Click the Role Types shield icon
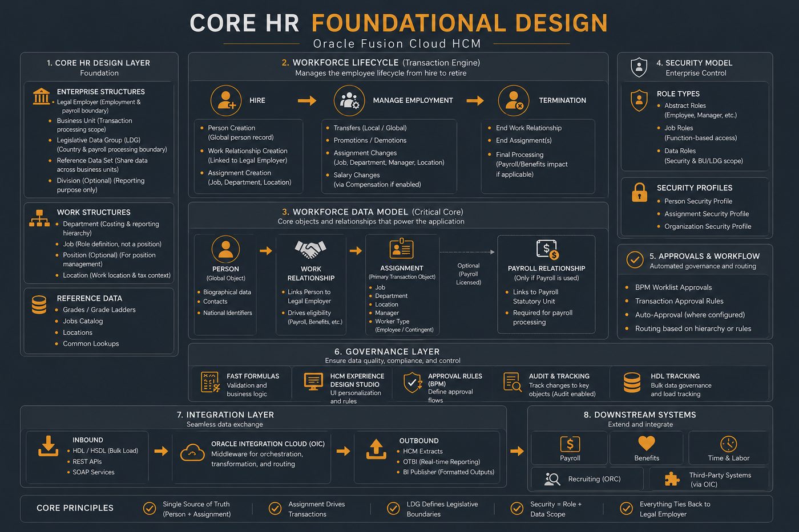 639,100
